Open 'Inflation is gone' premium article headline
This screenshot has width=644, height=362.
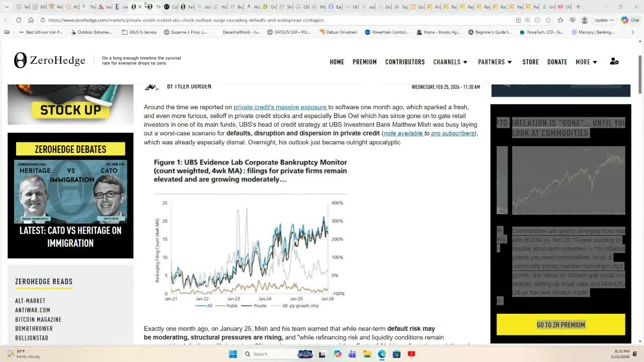click(x=569, y=128)
